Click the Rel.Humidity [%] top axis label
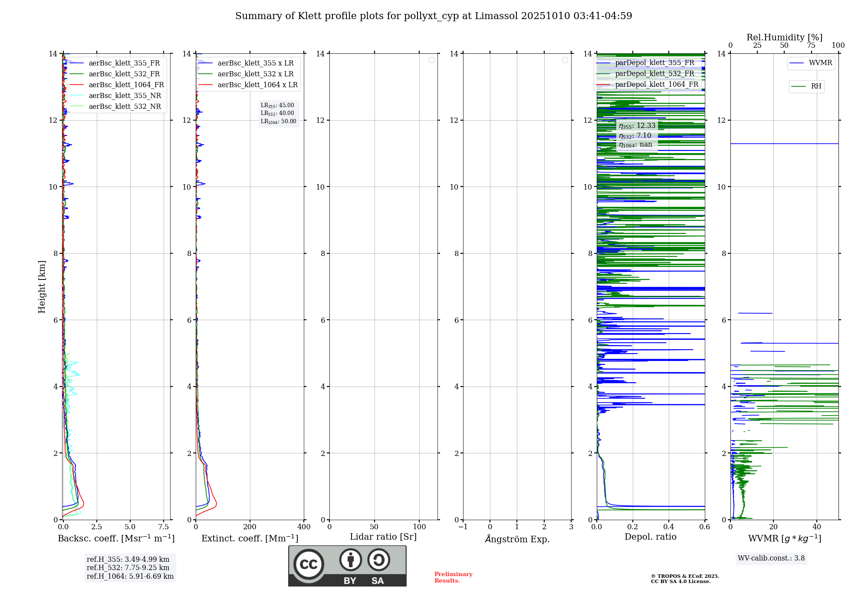Viewport: 868px width, 590px height. (784, 37)
